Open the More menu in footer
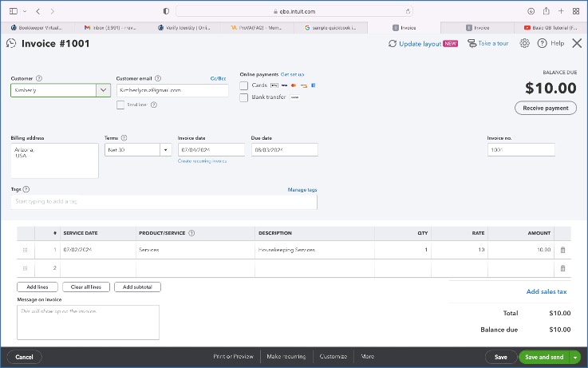The image size is (588, 368). pos(367,356)
